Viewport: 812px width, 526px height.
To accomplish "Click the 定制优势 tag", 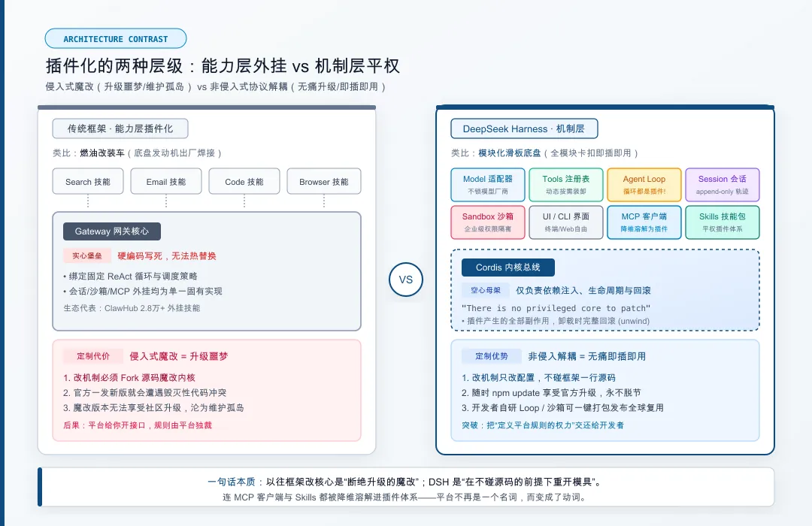I will pos(492,356).
